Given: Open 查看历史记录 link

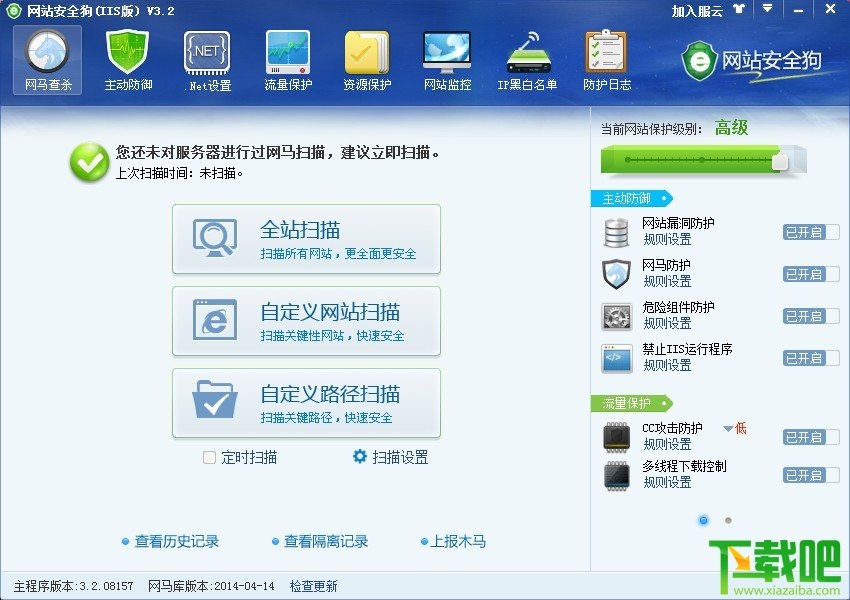Looking at the screenshot, I should pos(177,541).
